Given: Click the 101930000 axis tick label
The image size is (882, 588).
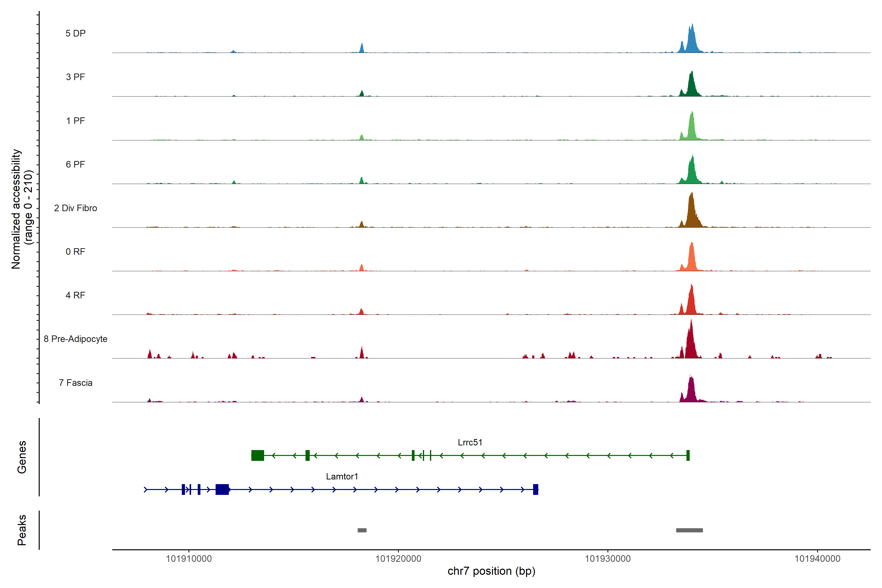Looking at the screenshot, I should pyautogui.click(x=608, y=558).
